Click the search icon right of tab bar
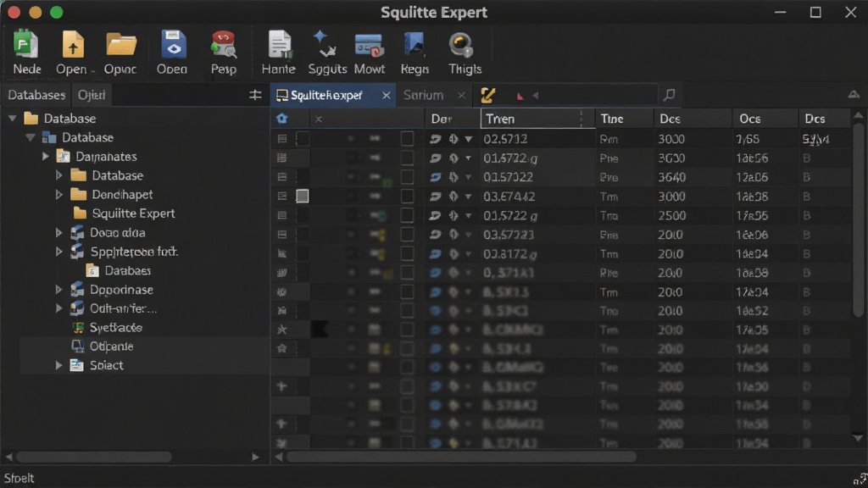 (670, 95)
